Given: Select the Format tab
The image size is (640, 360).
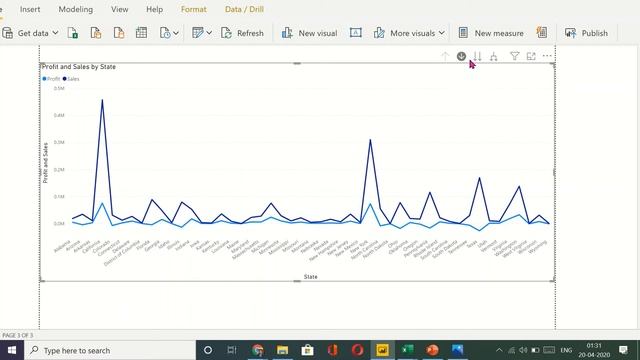Looking at the screenshot, I should tap(193, 9).
